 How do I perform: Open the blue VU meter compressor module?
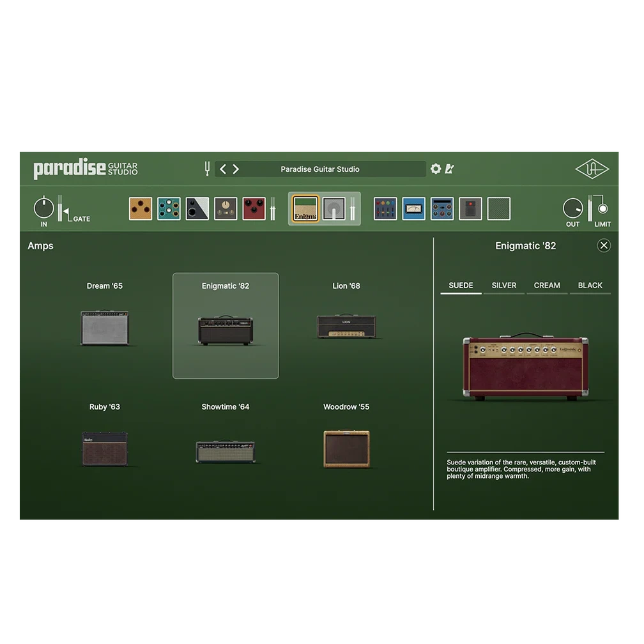[x=413, y=209]
